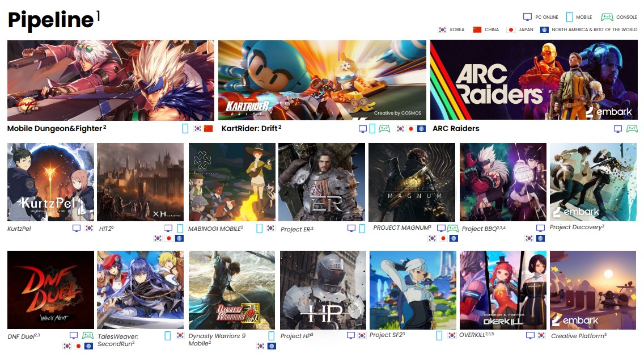Open the ARC Raiders banner image
This screenshot has width=644, height=354.
tap(533, 80)
